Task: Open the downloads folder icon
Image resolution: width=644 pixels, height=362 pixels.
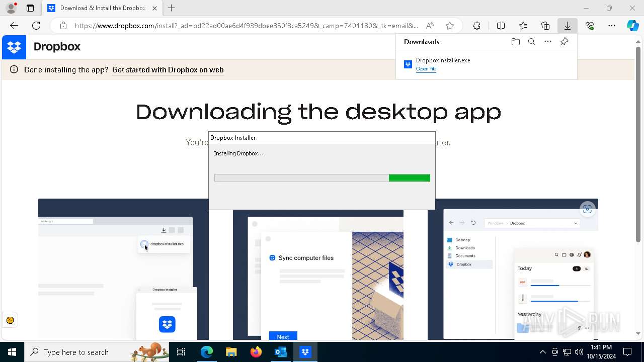Action: 515,42
